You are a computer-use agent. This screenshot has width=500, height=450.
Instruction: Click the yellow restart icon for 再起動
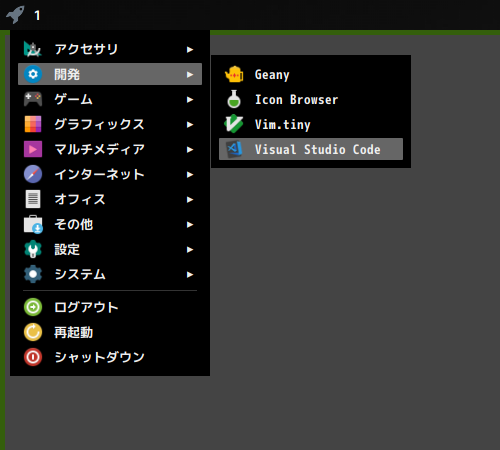coord(33,332)
